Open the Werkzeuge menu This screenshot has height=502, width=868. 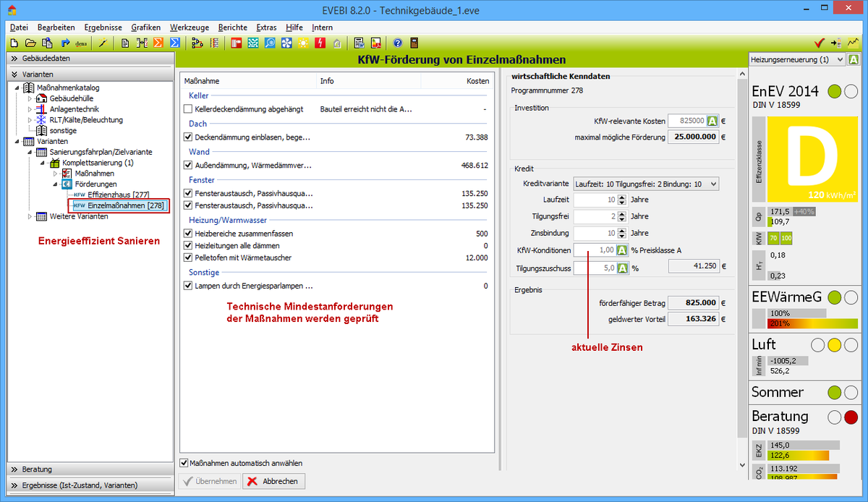click(x=188, y=27)
